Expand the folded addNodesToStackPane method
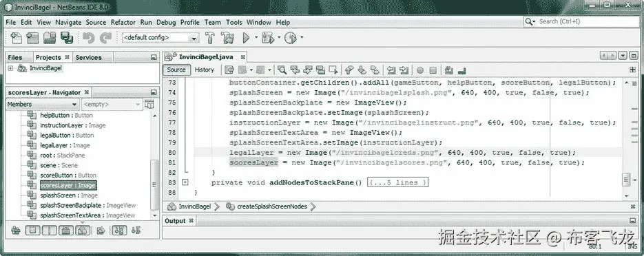Viewport: 644px width, 256px height. coord(185,182)
